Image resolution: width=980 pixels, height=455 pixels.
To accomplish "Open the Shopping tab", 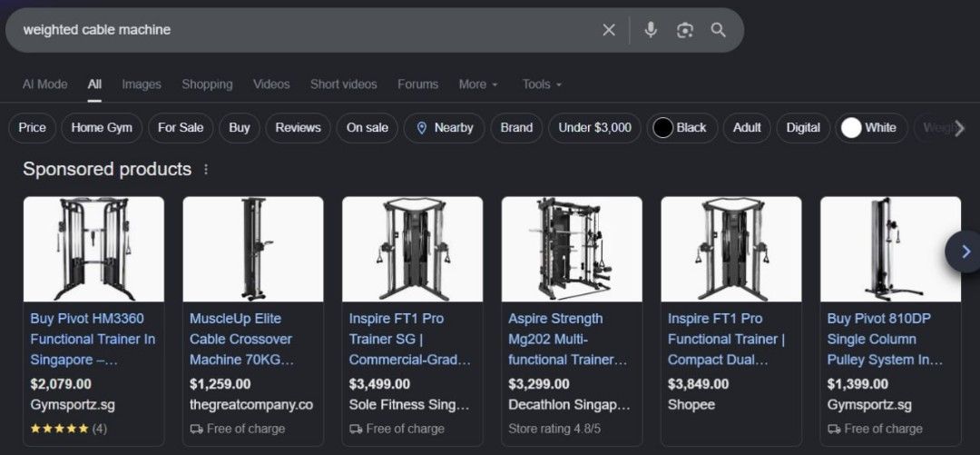I will [207, 84].
